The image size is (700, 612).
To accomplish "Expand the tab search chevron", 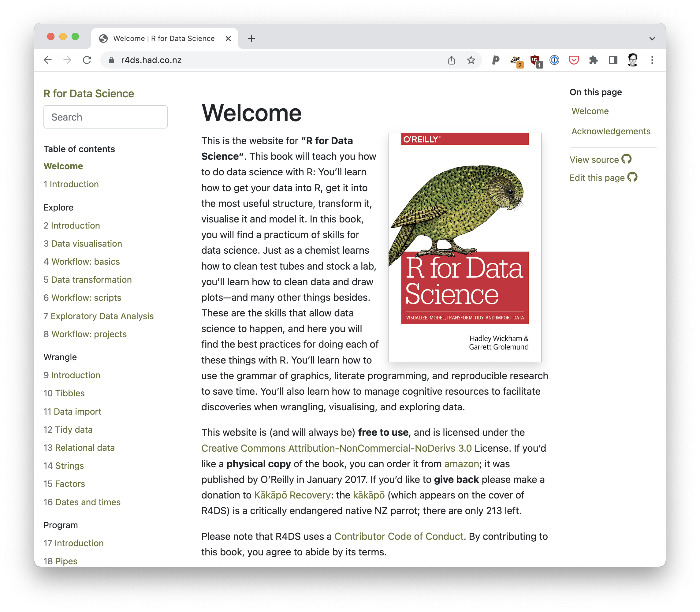I will click(x=652, y=39).
